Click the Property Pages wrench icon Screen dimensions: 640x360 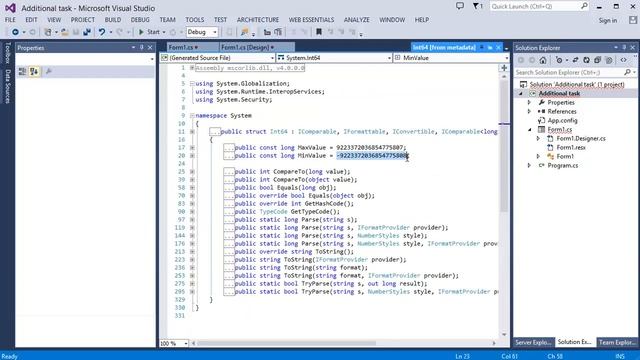(x=49, y=71)
